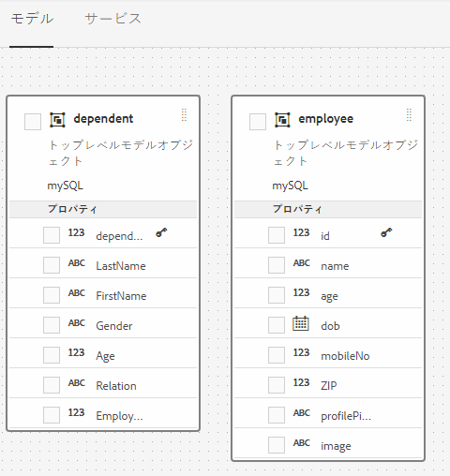Click the employee card description text

(x=346, y=153)
